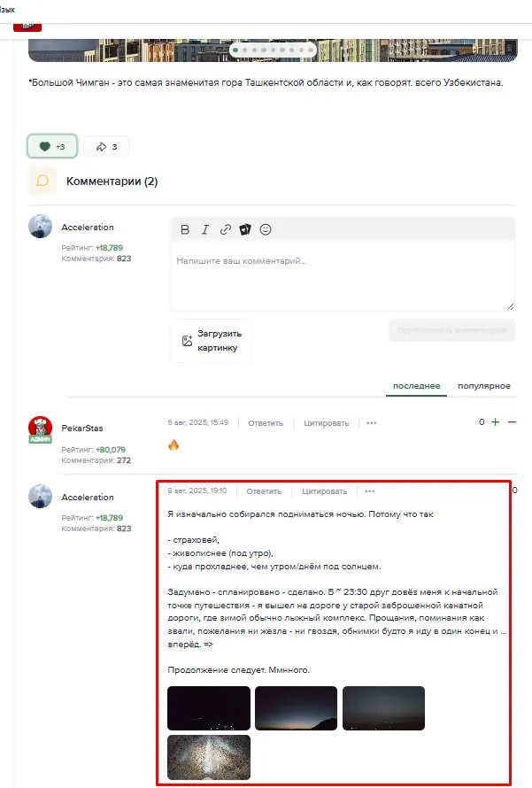Toggle bold formatting in comment editor

pos(185,229)
